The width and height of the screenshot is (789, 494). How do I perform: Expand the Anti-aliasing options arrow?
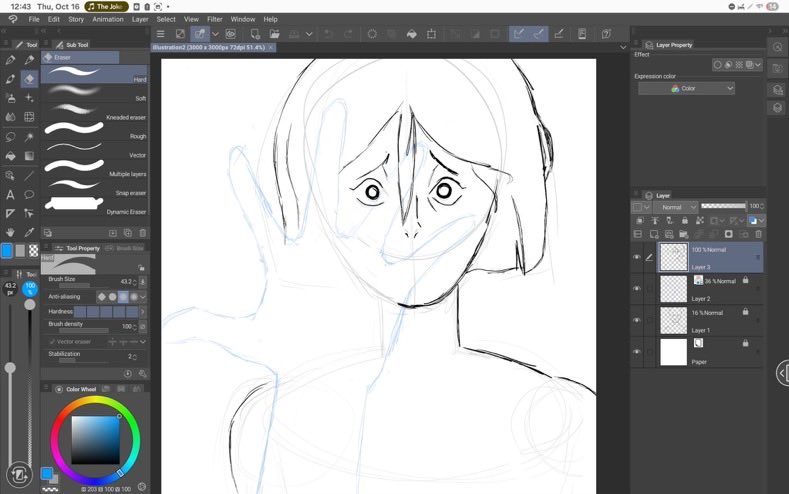click(x=143, y=297)
